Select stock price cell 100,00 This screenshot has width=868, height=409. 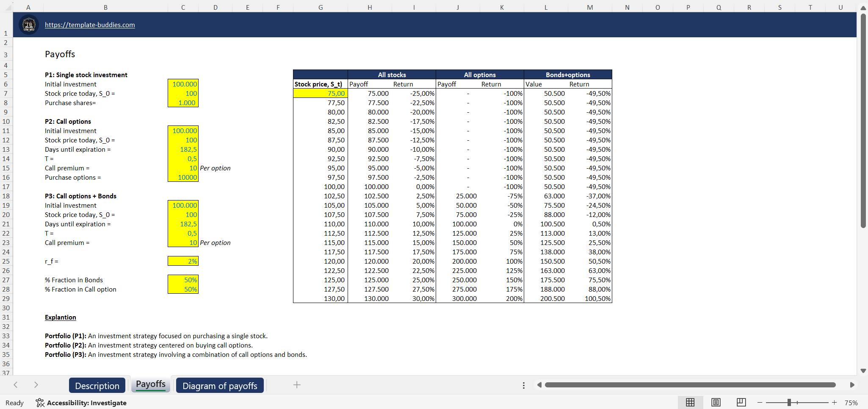321,187
